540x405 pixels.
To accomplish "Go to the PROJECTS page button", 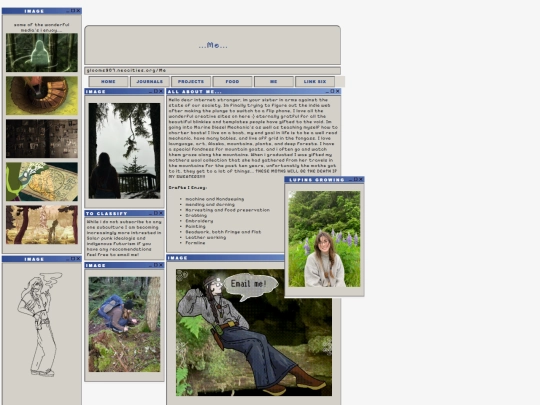I will tap(191, 82).
